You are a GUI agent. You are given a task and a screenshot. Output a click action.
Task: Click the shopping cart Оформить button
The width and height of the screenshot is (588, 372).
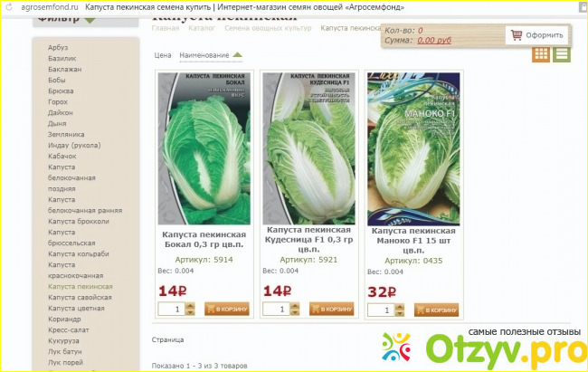[537, 35]
